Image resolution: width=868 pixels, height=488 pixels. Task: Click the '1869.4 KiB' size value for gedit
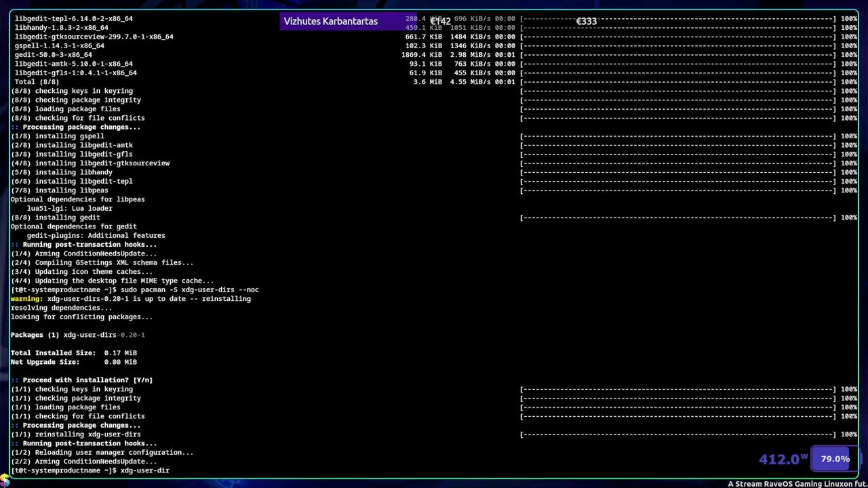coord(422,55)
